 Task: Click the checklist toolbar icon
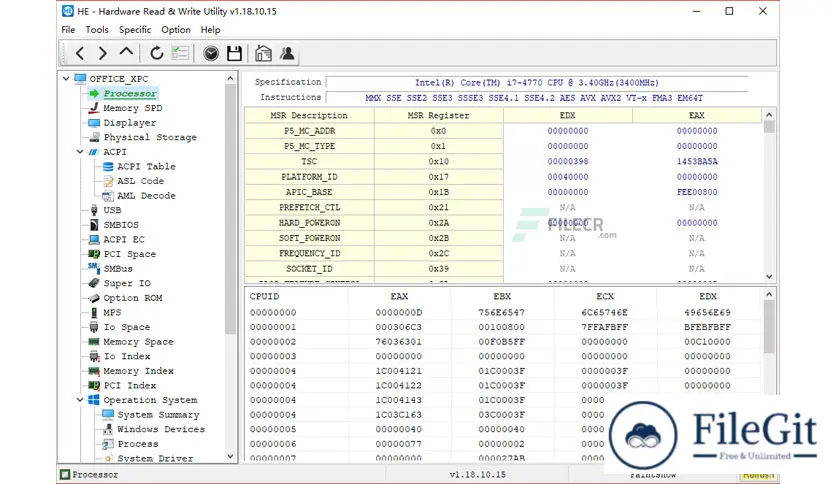(180, 53)
